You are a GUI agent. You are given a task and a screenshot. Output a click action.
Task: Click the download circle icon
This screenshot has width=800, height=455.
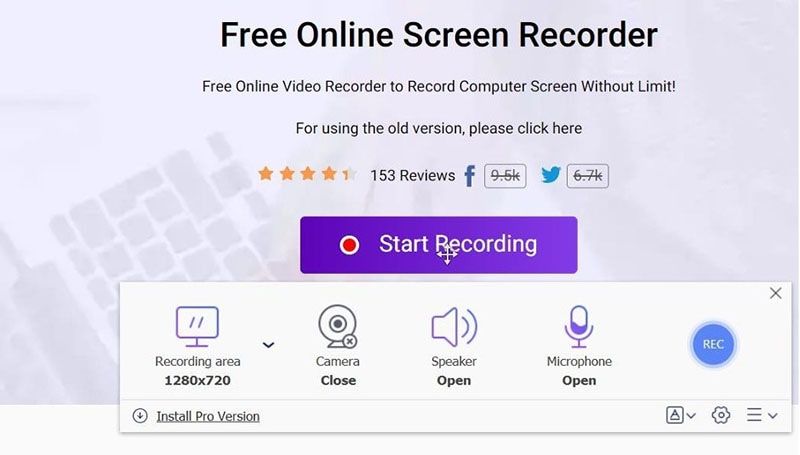140,416
